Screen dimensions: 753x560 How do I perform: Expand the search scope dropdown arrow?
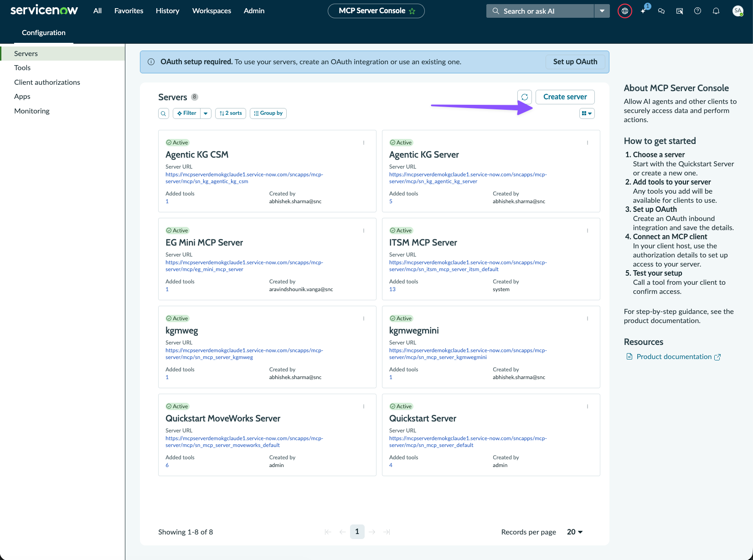click(602, 11)
